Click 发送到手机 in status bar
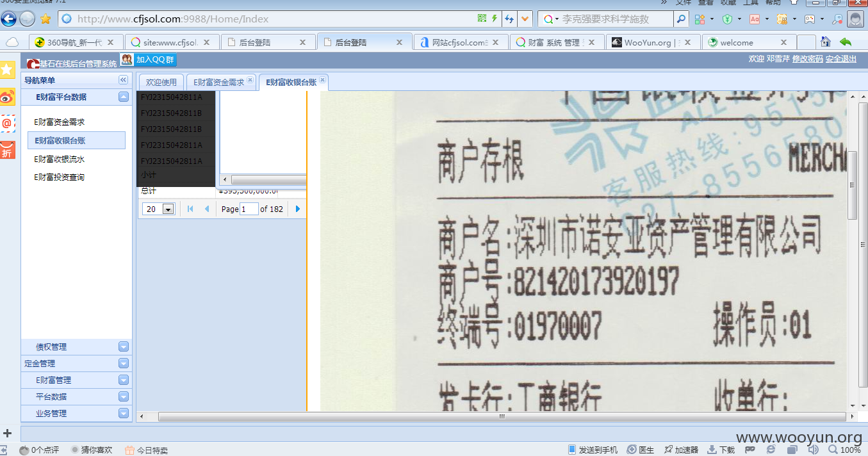This screenshot has height=456, width=868. pos(593,450)
